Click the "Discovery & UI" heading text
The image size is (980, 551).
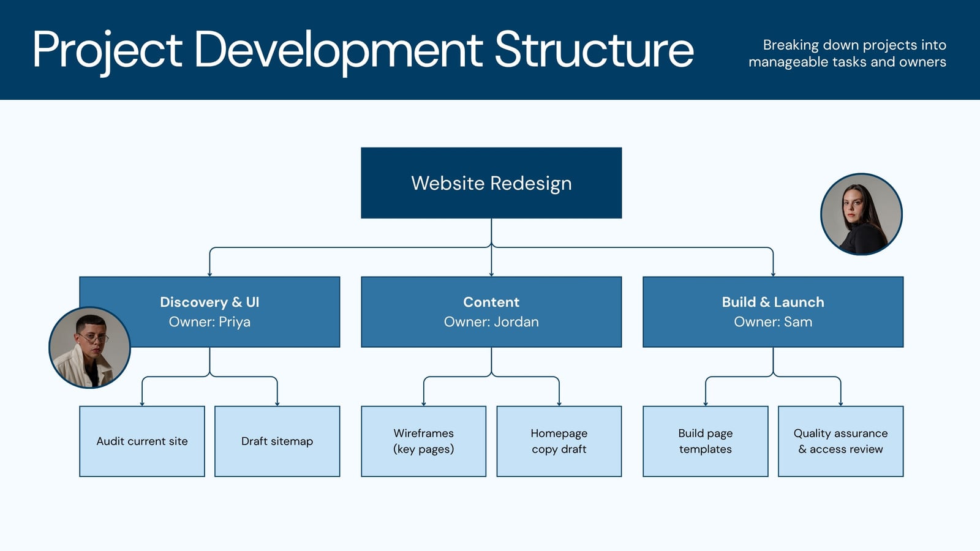(x=209, y=302)
